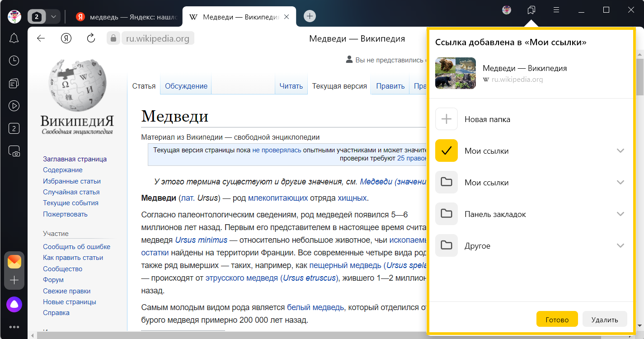This screenshot has height=339, width=644.
Task: Follow the хищных link
Action: tap(353, 198)
